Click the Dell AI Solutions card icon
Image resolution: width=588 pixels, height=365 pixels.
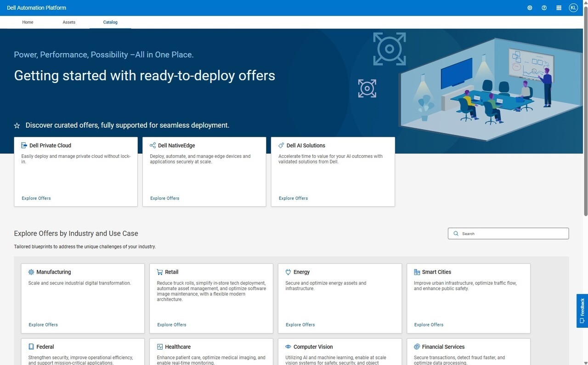282,146
